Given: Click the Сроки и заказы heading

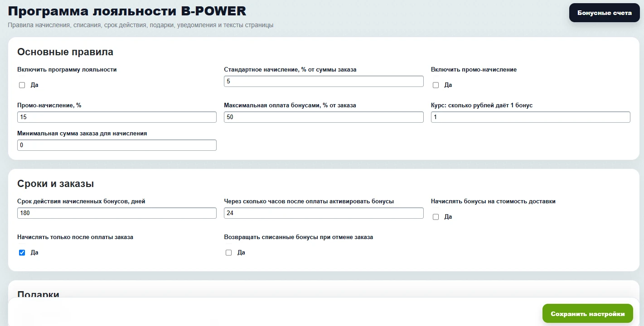Looking at the screenshot, I should pyautogui.click(x=56, y=184).
